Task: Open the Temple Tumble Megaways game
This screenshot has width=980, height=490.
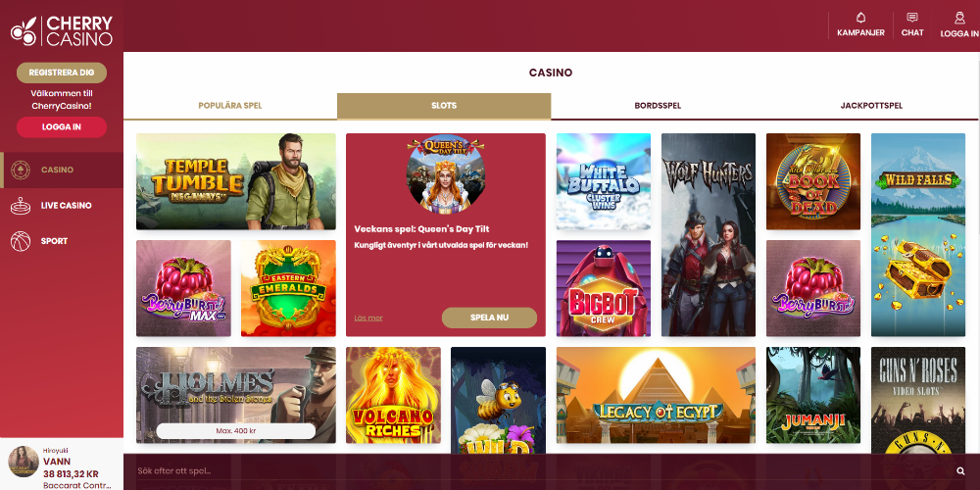Action: [x=235, y=182]
